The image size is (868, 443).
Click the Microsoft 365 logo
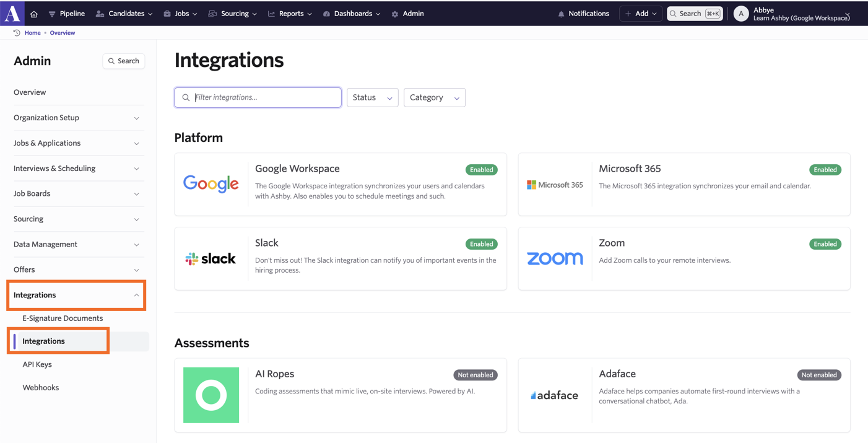pyautogui.click(x=555, y=185)
